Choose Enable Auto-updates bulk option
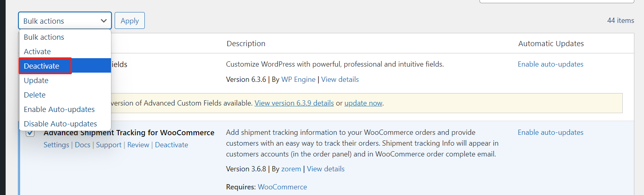This screenshot has width=644, height=195. pos(59,110)
